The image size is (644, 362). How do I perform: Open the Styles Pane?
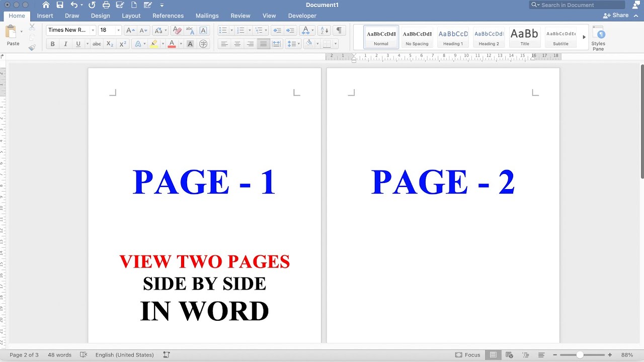598,39
